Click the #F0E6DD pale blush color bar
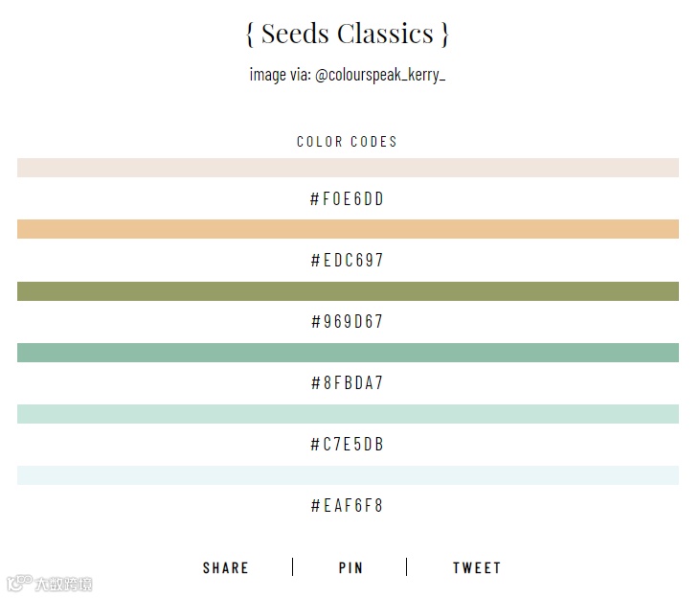The height and width of the screenshot is (598, 700). coord(348,168)
